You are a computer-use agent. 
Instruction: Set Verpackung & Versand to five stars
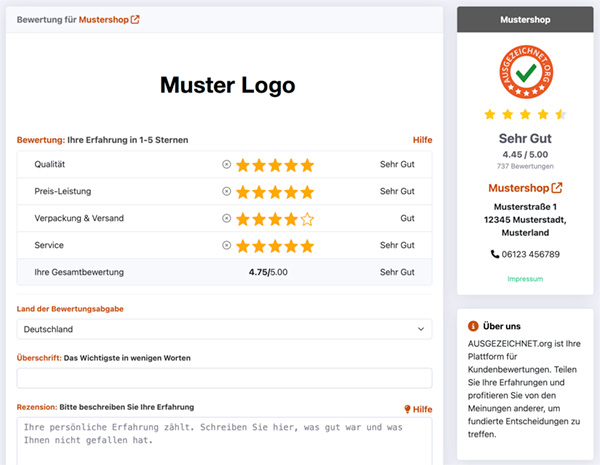pyautogui.click(x=307, y=218)
